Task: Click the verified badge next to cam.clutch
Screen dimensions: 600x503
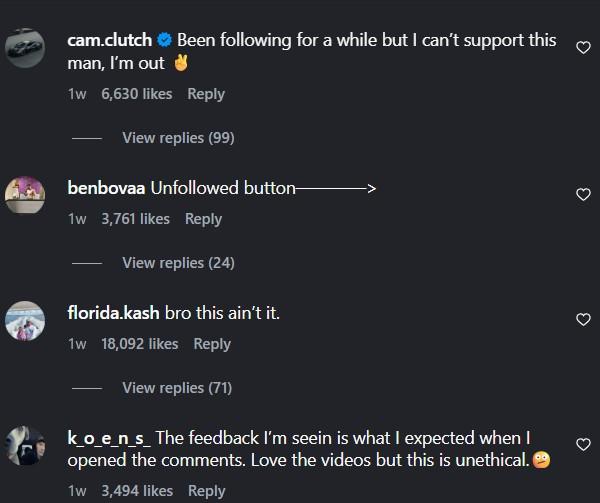Action: [165, 41]
